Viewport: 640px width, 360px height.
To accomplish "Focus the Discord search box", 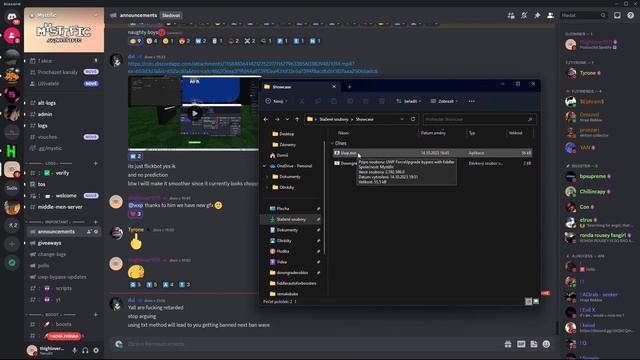I will (x=584, y=16).
